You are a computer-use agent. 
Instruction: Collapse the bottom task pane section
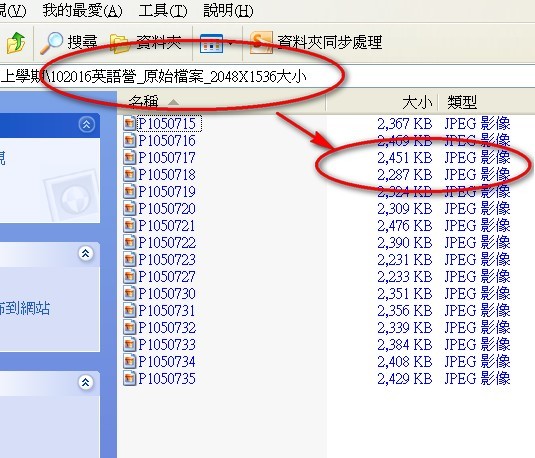click(x=86, y=383)
